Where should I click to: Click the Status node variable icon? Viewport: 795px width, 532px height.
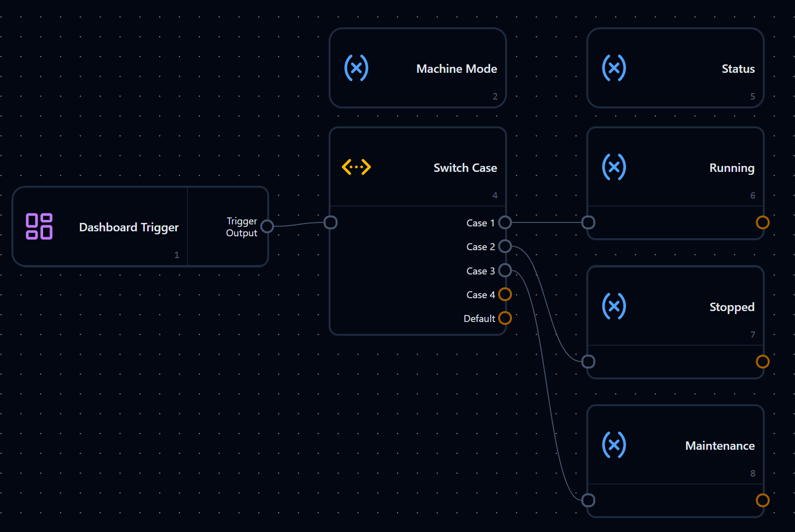614,68
